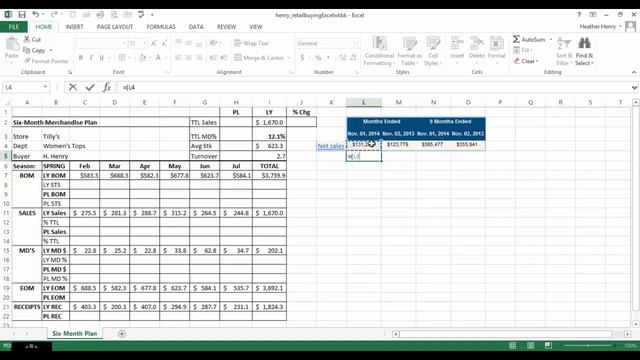Click Sort & Filter icon
640x360 pixels.
pos(564,43)
